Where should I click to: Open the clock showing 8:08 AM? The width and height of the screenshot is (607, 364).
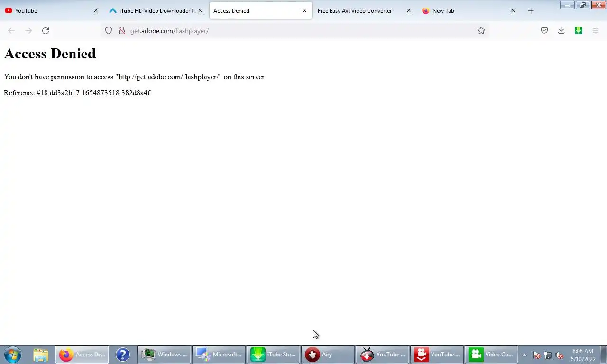(583, 355)
